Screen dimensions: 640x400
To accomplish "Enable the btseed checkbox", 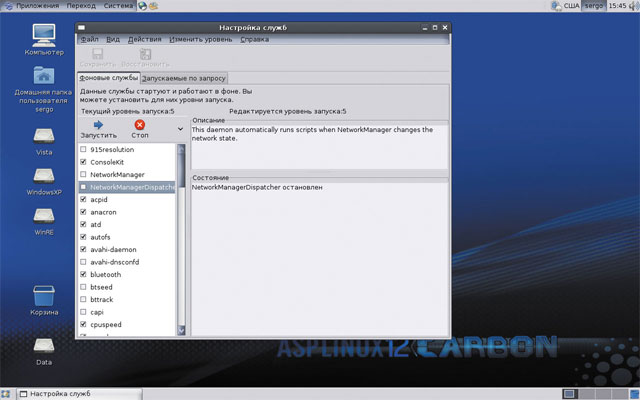I will click(x=83, y=287).
